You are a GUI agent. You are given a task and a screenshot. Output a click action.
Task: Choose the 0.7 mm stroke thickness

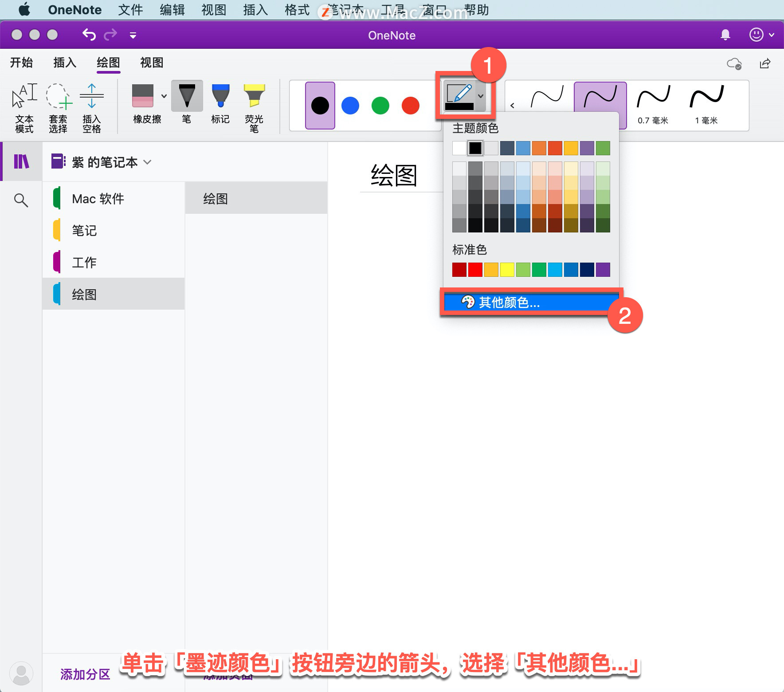click(x=653, y=105)
